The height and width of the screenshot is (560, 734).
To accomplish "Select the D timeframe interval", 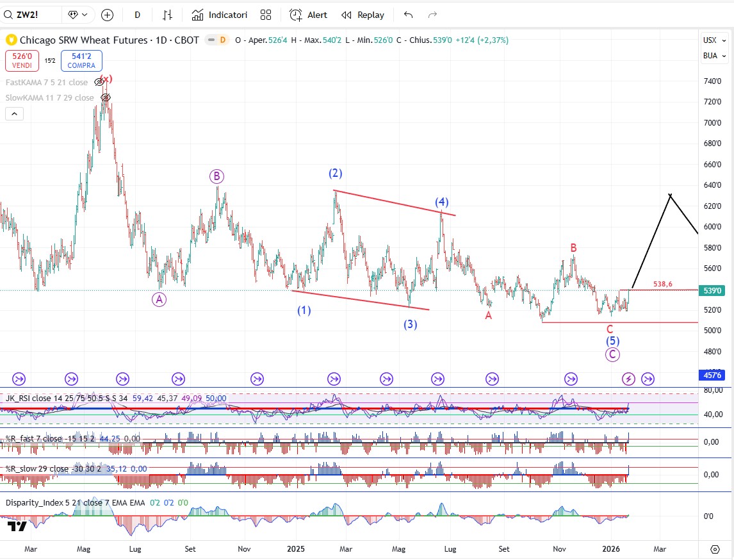I will pyautogui.click(x=138, y=15).
